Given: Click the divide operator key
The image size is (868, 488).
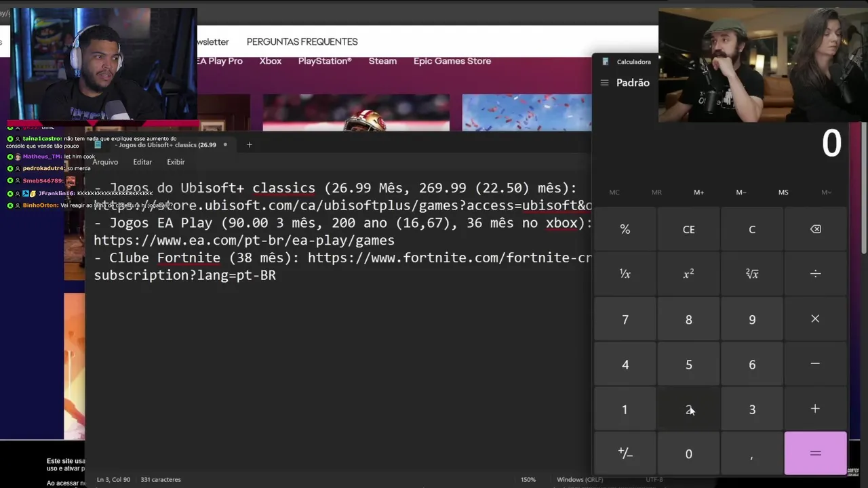Looking at the screenshot, I should click(815, 274).
